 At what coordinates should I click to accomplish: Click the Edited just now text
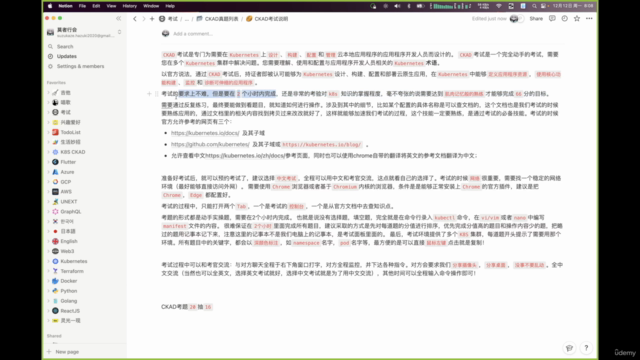tap(489, 19)
